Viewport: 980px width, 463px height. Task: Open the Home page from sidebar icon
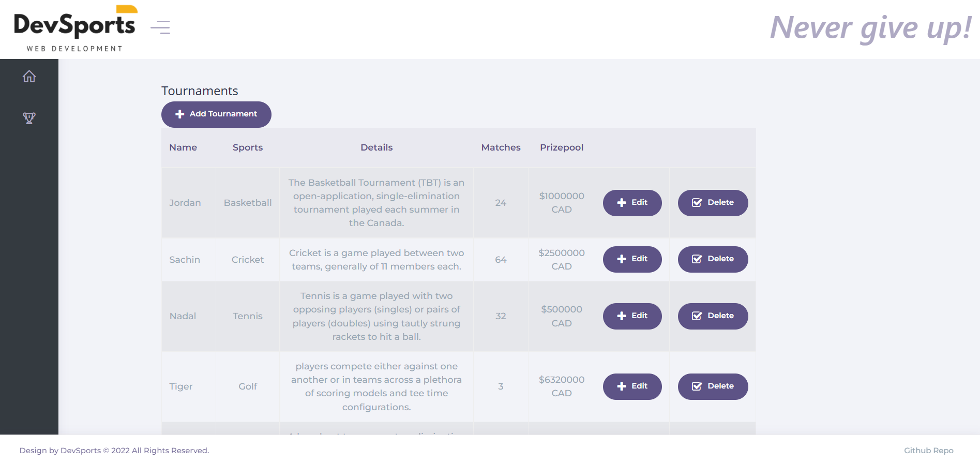[29, 77]
